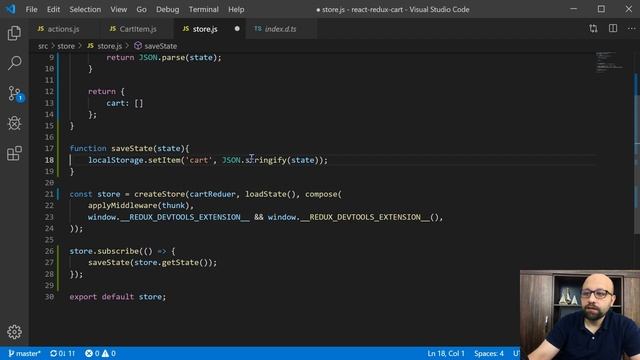Click the Open Changes compare icon
Viewport: 640px width, 360px height.
[593, 29]
